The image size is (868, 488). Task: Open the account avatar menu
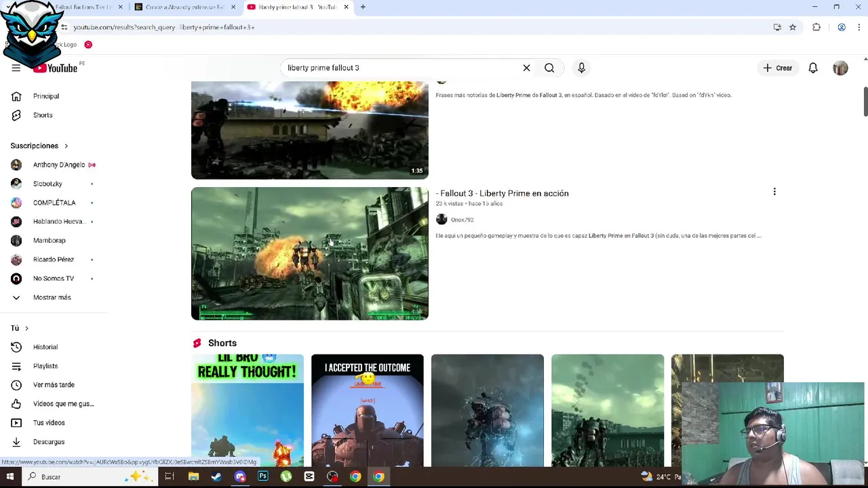840,68
